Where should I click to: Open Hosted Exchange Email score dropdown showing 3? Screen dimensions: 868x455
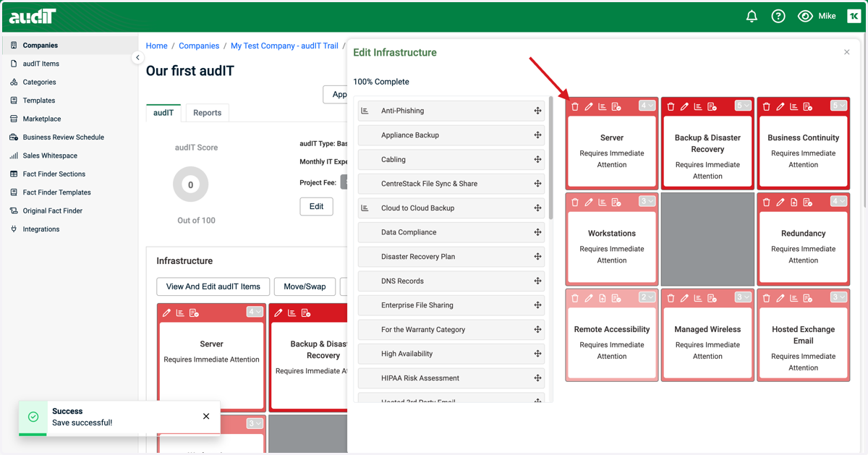pos(838,297)
